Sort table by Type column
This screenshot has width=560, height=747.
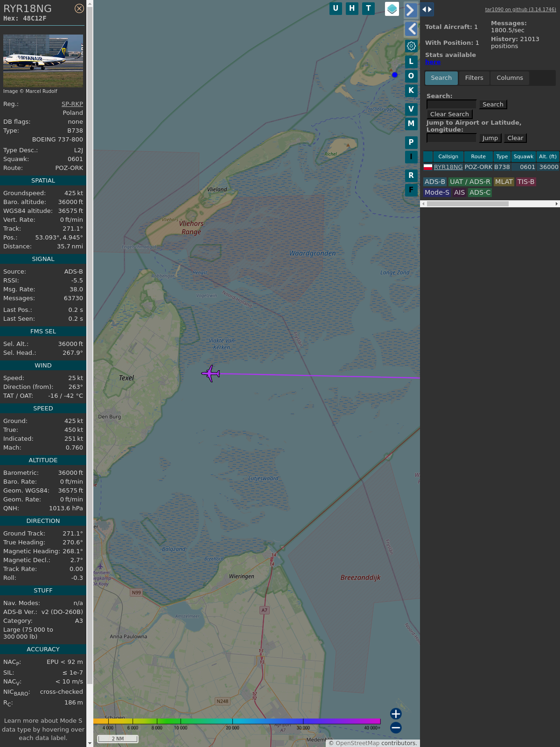[502, 157]
